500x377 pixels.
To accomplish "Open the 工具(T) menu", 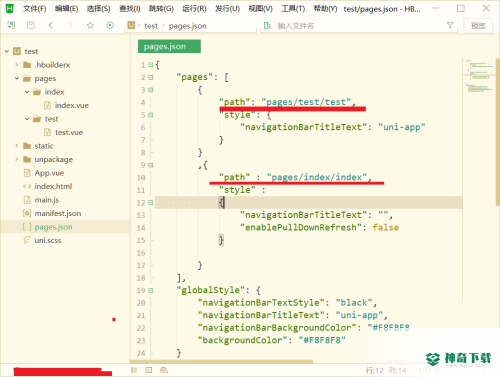I will (293, 9).
